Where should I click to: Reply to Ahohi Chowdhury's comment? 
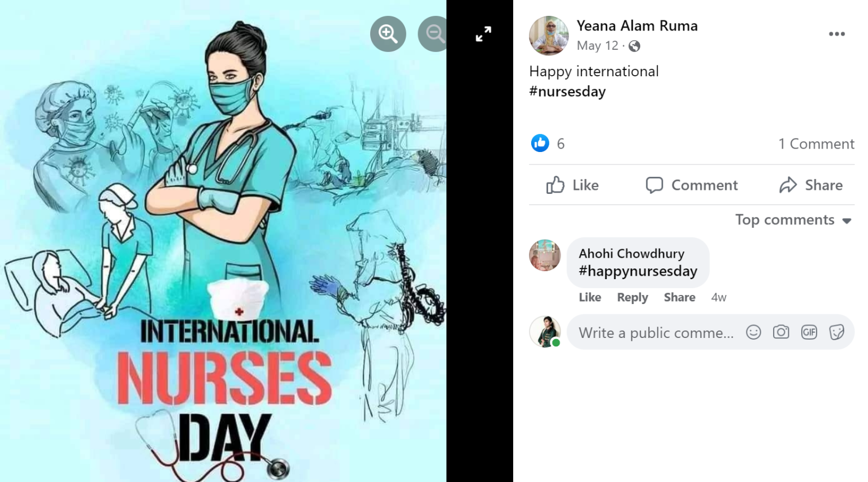point(632,297)
